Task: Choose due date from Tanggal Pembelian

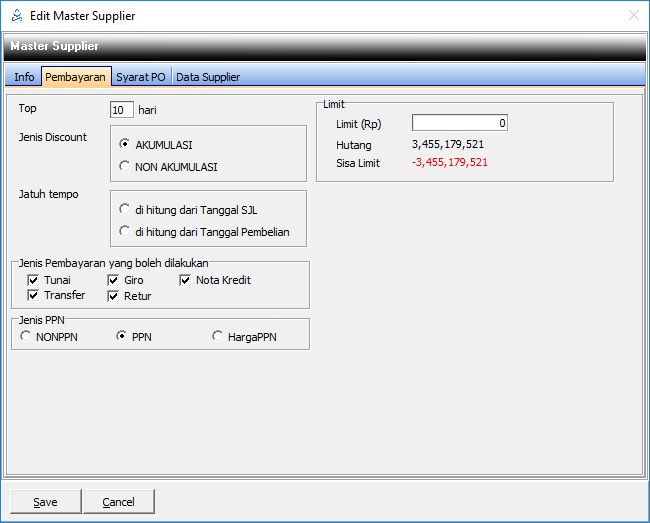Action: 125,232
